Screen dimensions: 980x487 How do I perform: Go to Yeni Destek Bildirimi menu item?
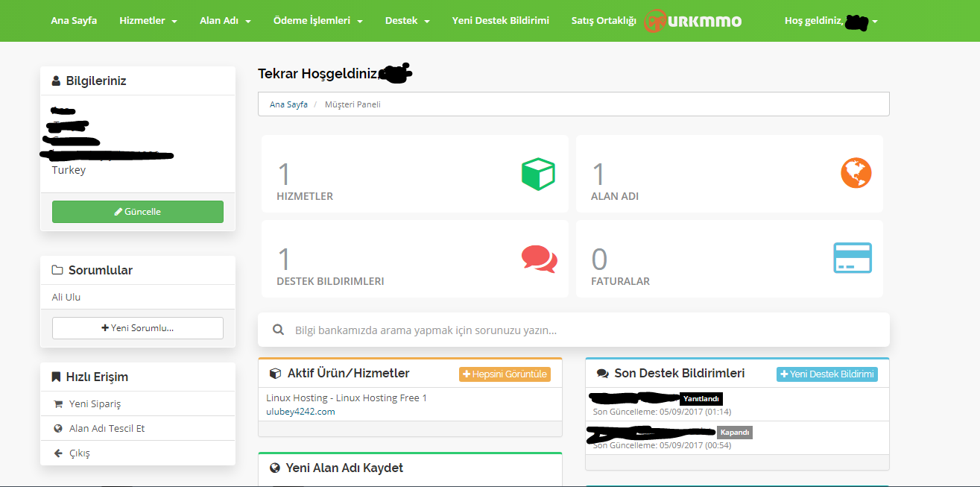(x=500, y=21)
